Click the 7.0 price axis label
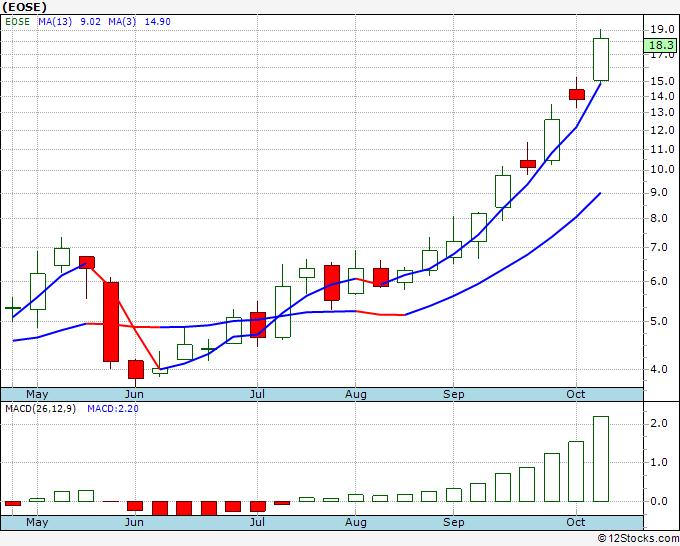The image size is (680, 546). click(659, 248)
